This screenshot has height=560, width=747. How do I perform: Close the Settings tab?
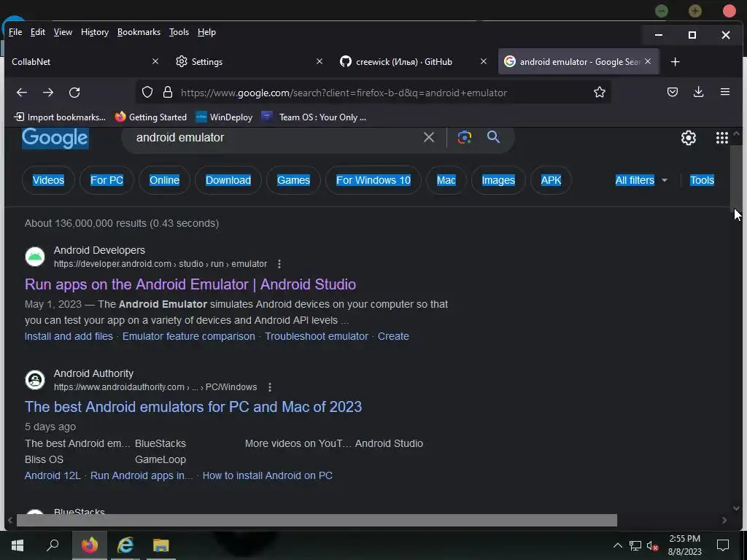pyautogui.click(x=320, y=61)
